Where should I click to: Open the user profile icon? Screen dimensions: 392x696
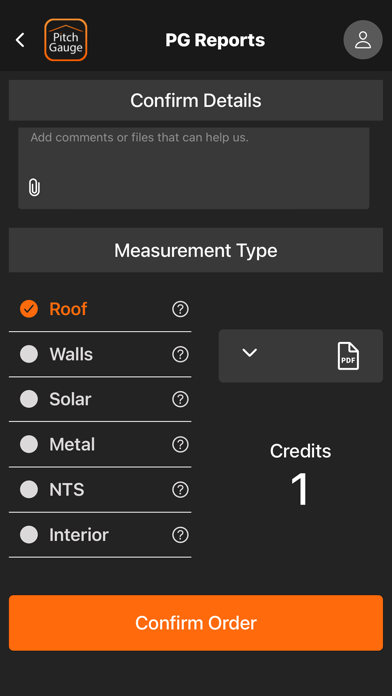coord(363,40)
